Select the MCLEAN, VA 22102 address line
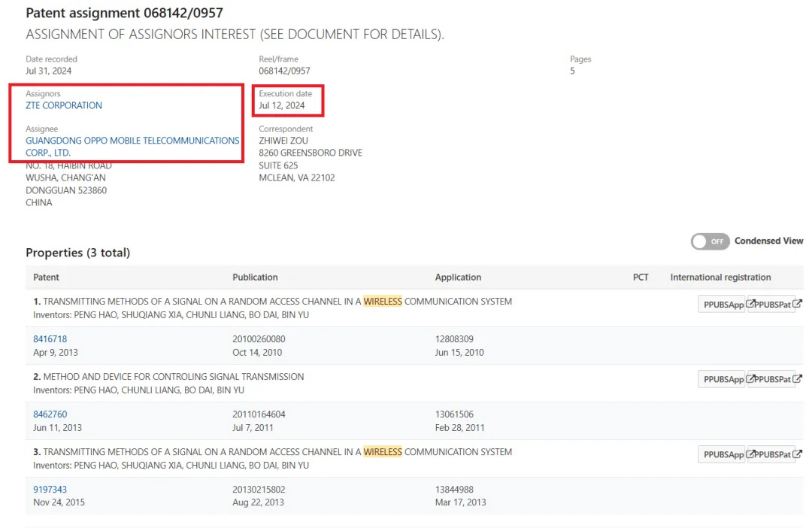The image size is (812, 531). coord(297,178)
